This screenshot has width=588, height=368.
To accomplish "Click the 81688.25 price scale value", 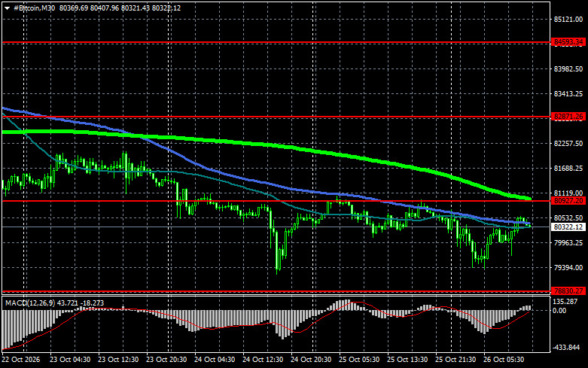I will (x=568, y=169).
